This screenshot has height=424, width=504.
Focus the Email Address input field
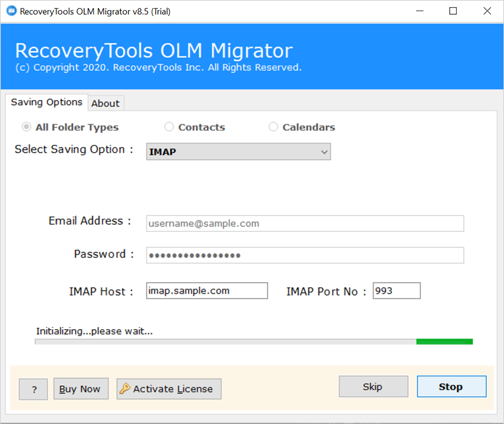coord(305,223)
